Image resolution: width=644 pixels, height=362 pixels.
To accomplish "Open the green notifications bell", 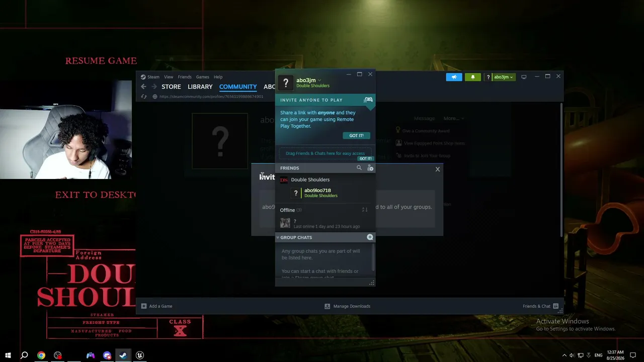I will 472,77.
